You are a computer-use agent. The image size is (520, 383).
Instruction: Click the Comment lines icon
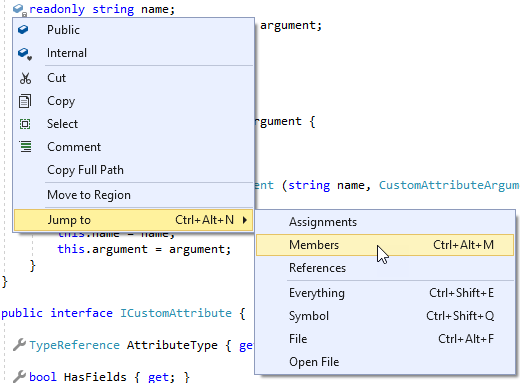25,147
